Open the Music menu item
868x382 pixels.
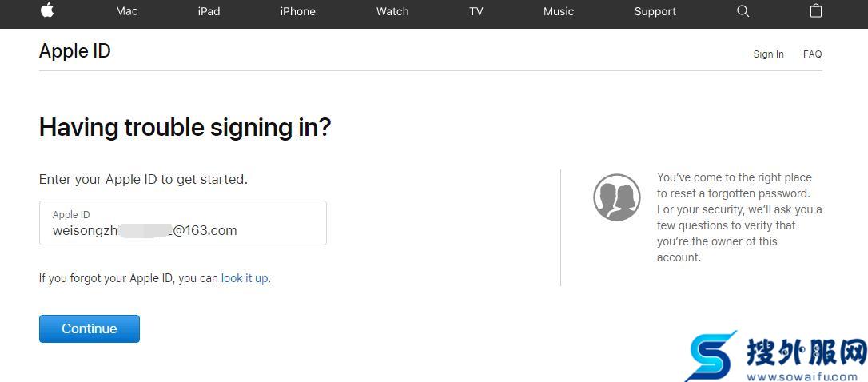(x=559, y=11)
